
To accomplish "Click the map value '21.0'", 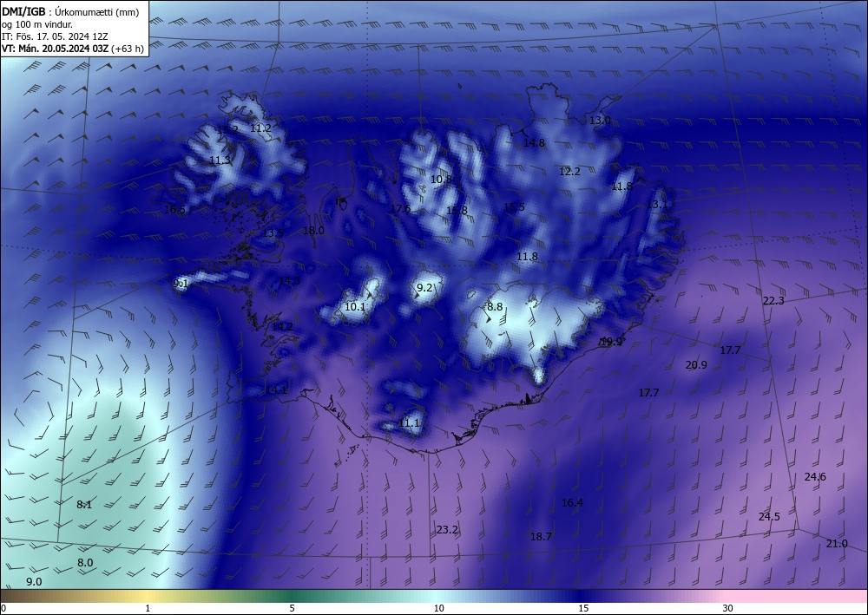I will (x=837, y=544).
